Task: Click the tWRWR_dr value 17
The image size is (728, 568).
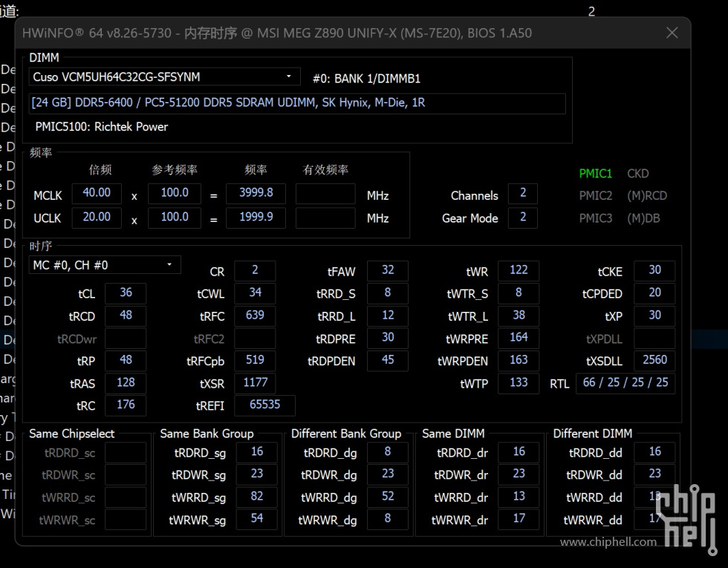Action: (519, 519)
